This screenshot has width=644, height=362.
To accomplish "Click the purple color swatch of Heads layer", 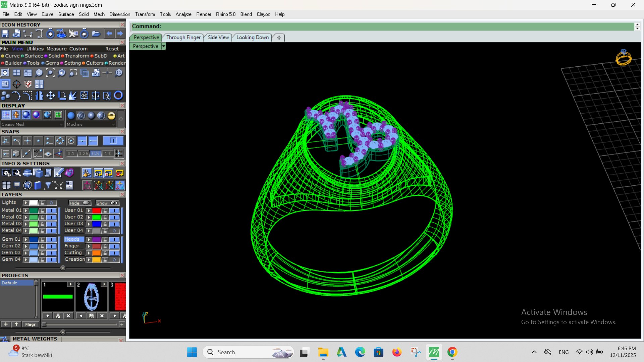I will pos(97,240).
